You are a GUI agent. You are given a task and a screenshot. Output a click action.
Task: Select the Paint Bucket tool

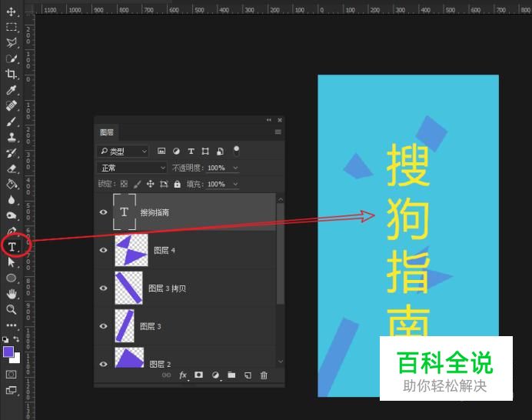point(12,185)
